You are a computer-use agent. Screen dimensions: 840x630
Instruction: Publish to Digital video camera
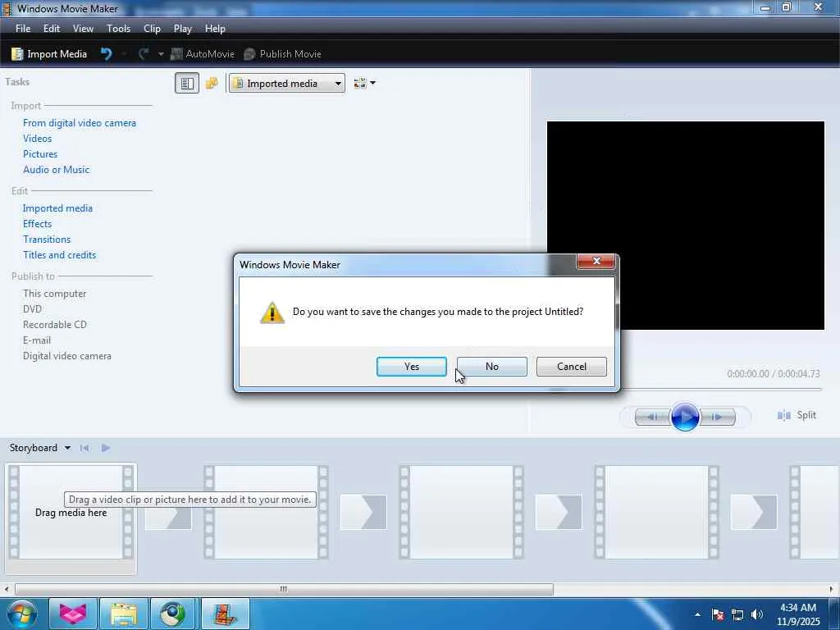click(67, 356)
